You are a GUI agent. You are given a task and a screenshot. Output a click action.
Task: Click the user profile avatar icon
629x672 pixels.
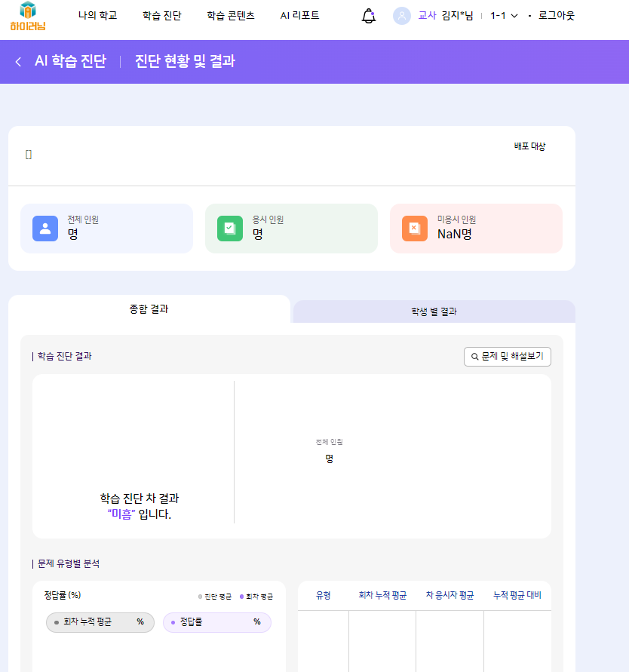(402, 16)
